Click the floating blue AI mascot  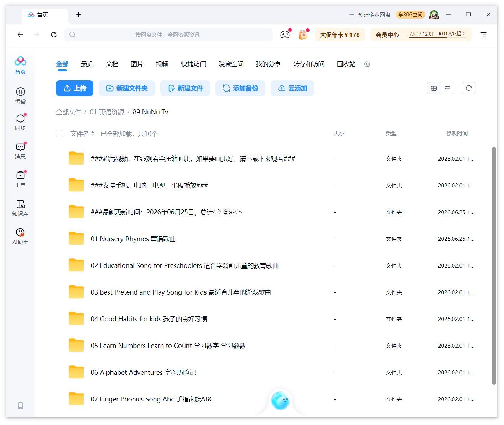click(280, 400)
